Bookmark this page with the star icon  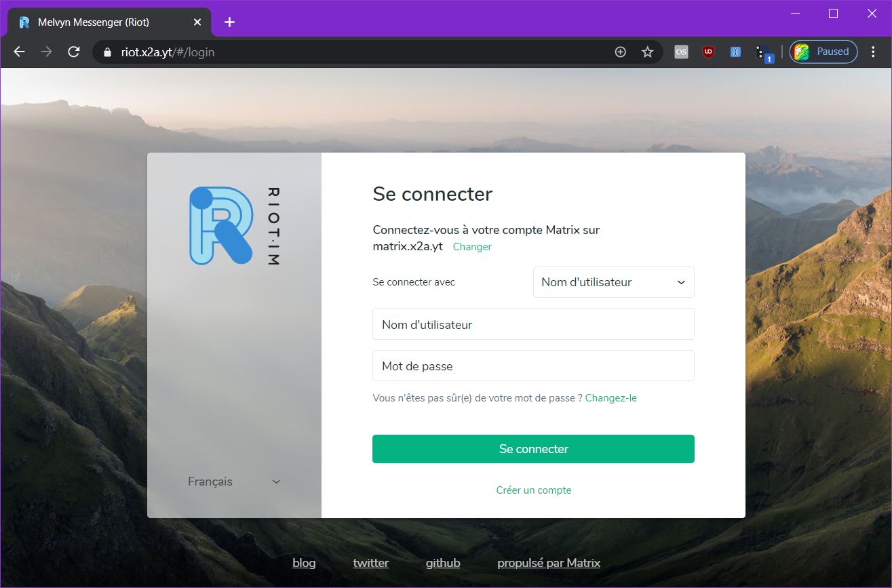point(647,52)
